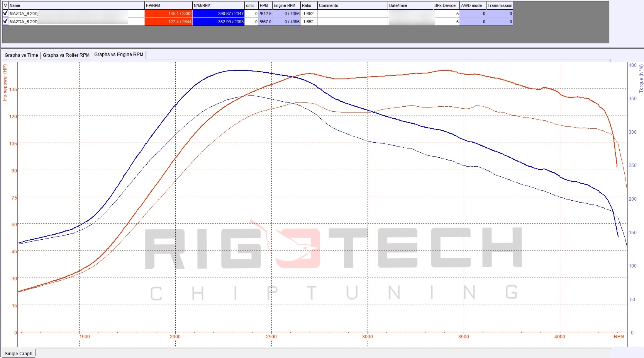The height and width of the screenshot is (358, 644).
Task: Click the first row's Comments cell
Action: (353, 14)
